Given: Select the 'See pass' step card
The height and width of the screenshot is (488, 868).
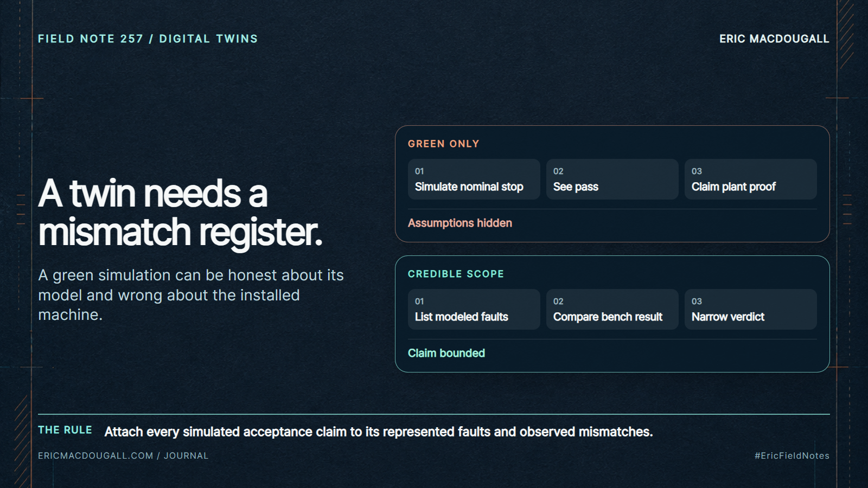Looking at the screenshot, I should pos(612,179).
